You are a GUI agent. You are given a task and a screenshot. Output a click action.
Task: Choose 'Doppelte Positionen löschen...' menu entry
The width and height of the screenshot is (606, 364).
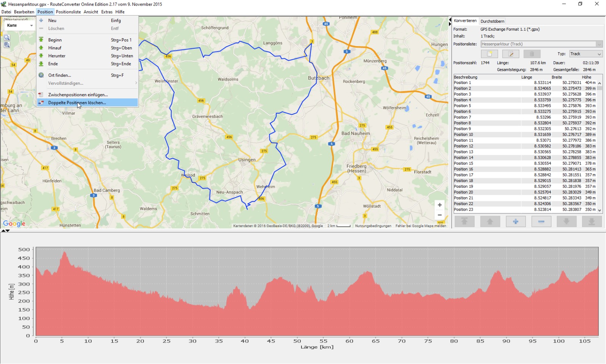77,103
